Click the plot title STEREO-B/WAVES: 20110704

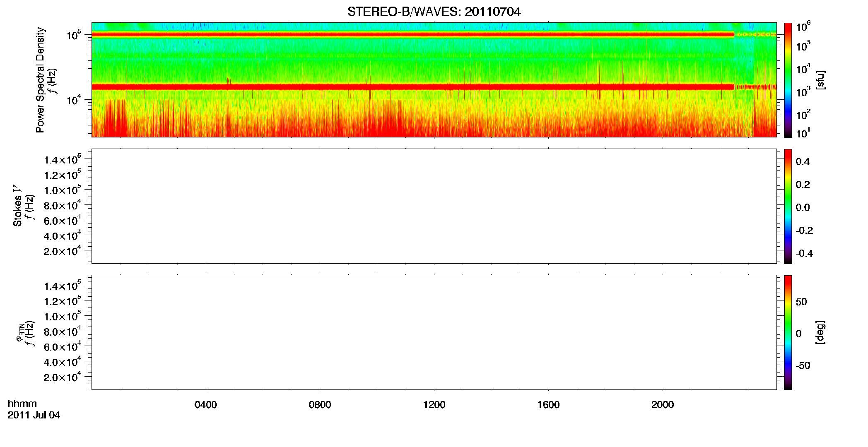tap(434, 12)
